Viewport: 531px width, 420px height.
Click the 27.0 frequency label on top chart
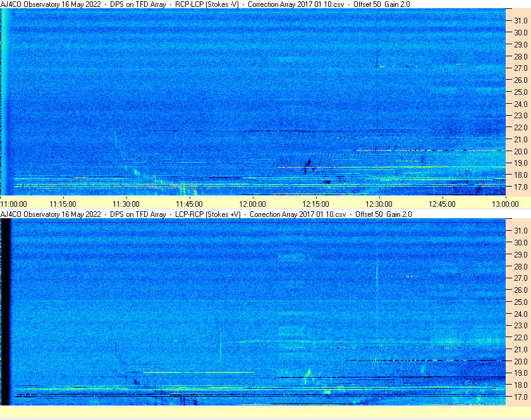pyautogui.click(x=521, y=68)
